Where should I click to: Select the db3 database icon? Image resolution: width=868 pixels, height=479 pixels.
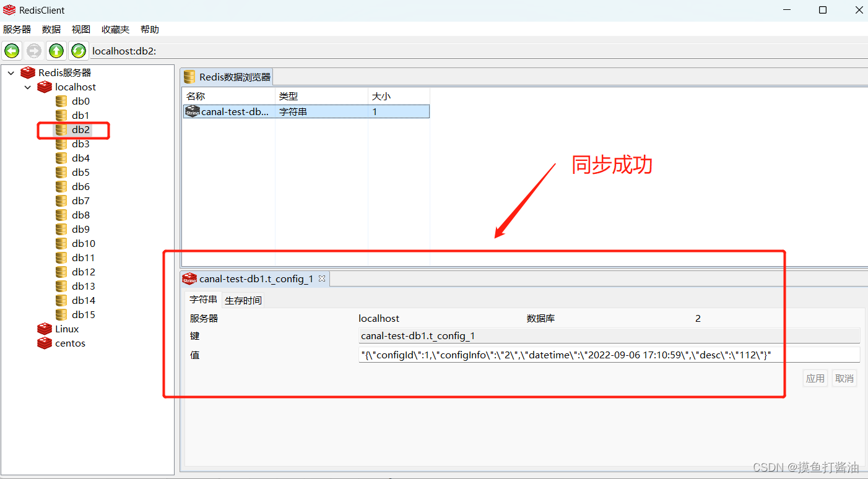(x=61, y=144)
